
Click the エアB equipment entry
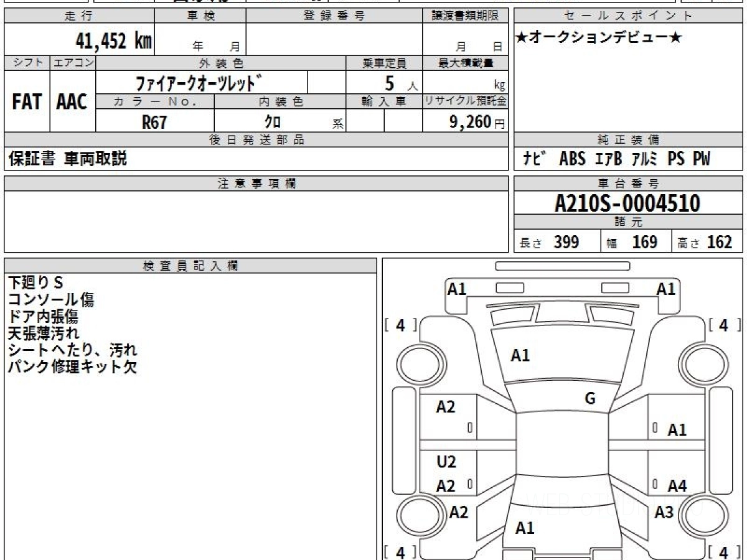point(608,159)
